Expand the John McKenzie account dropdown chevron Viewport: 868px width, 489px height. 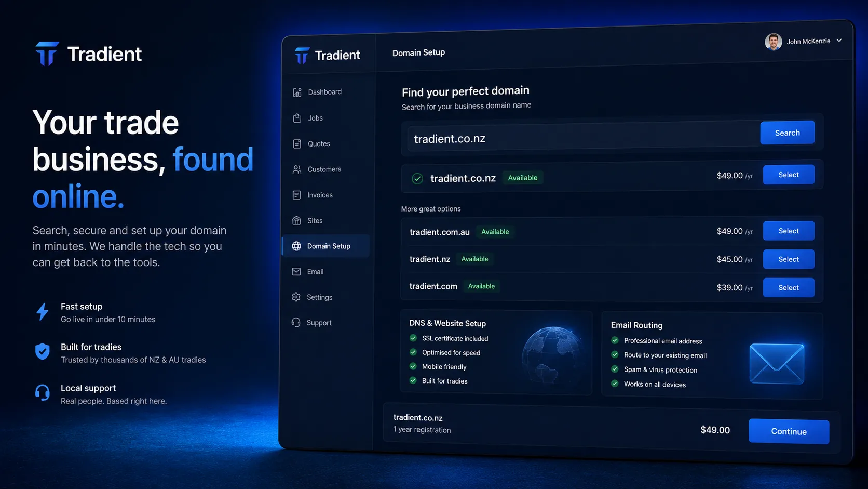click(839, 40)
